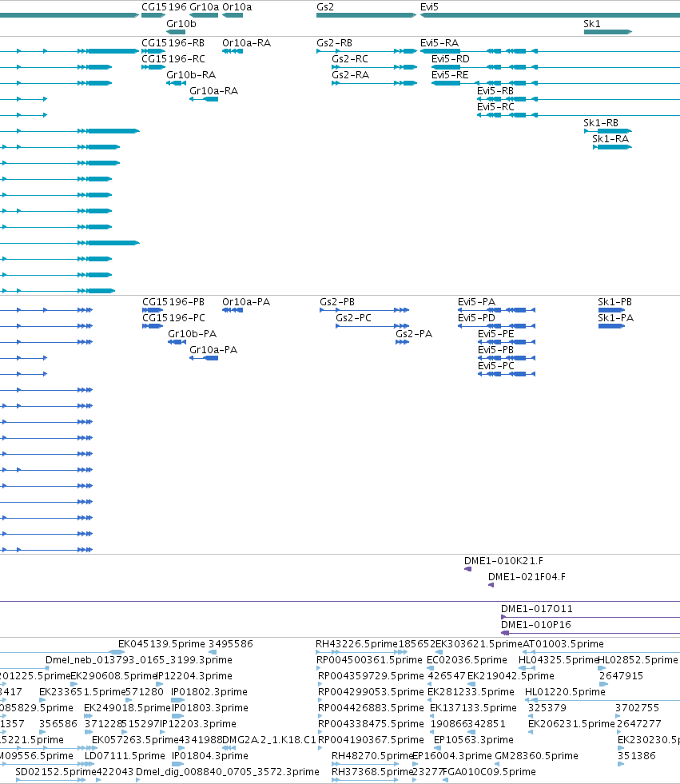The height and width of the screenshot is (784, 680).
Task: Click the EK045139.5prime EST label
Action: pyautogui.click(x=161, y=644)
